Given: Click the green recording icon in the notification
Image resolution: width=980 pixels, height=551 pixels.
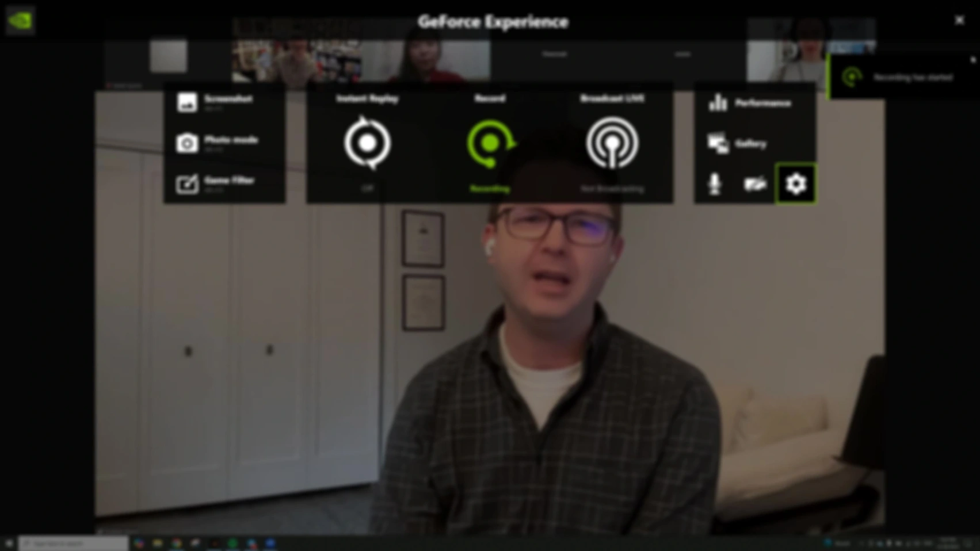Looking at the screenshot, I should pyautogui.click(x=852, y=77).
